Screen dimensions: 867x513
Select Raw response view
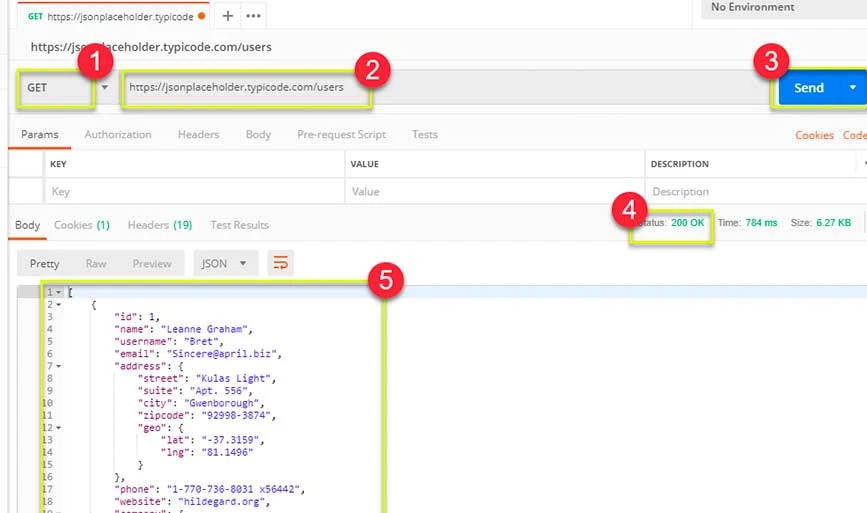click(96, 264)
